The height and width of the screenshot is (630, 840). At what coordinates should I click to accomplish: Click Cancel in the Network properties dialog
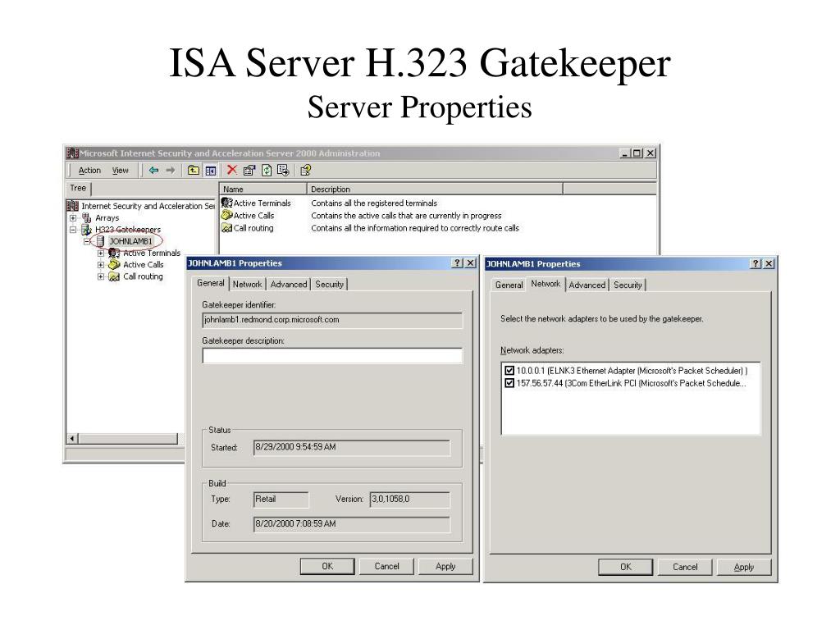[x=685, y=567]
